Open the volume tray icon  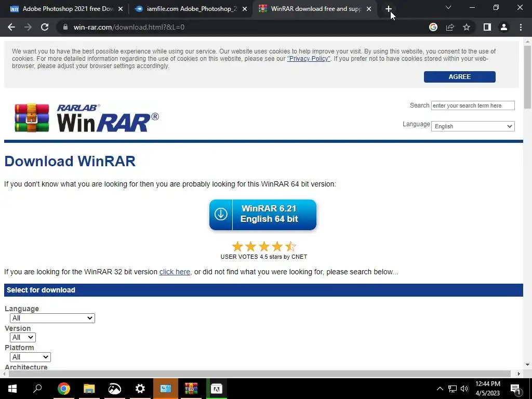click(x=464, y=389)
